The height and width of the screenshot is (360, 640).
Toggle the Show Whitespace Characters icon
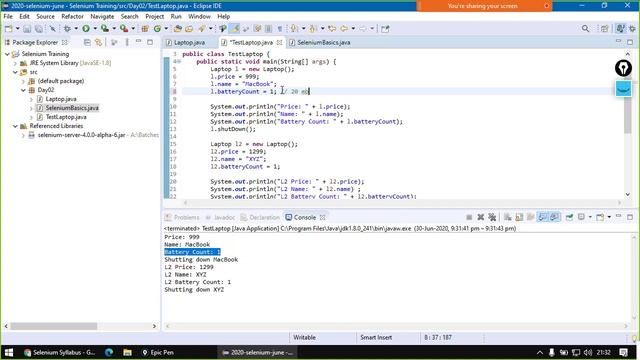click(x=280, y=29)
